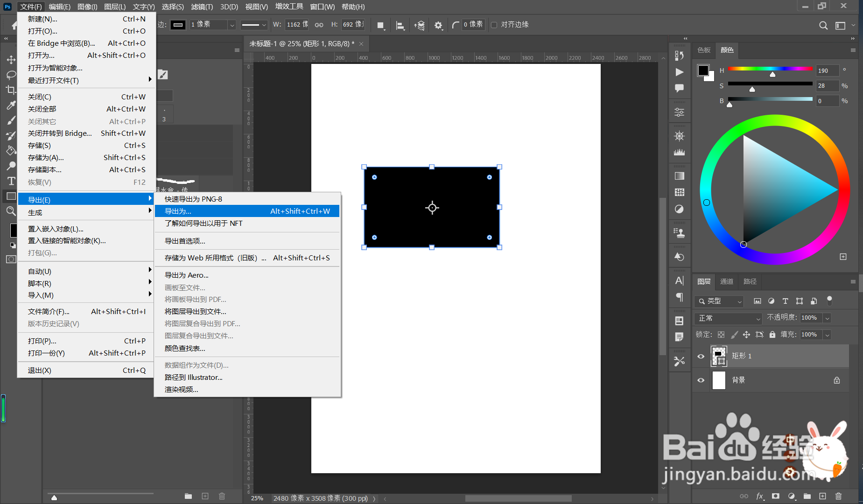Click 渲染视频 in the export submenu
The width and height of the screenshot is (863, 504).
181,389
